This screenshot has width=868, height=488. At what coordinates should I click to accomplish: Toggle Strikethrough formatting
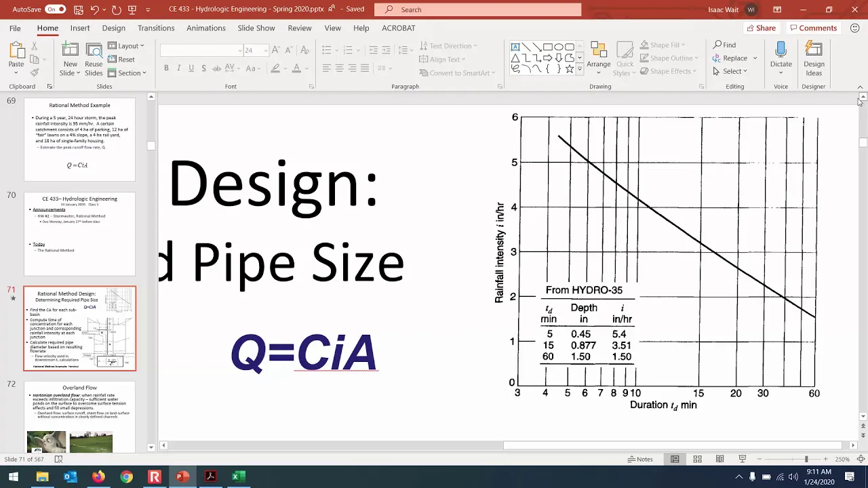click(217, 68)
